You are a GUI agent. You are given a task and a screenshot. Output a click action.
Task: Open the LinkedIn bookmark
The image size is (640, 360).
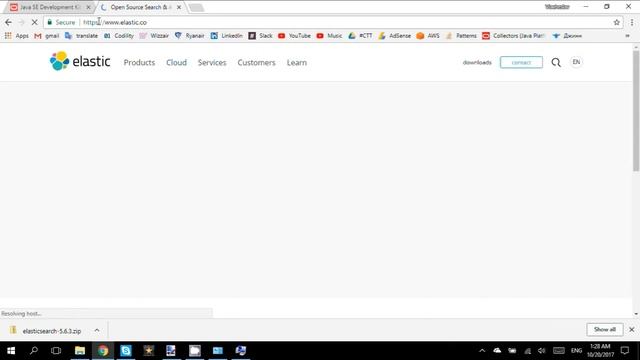click(227, 36)
